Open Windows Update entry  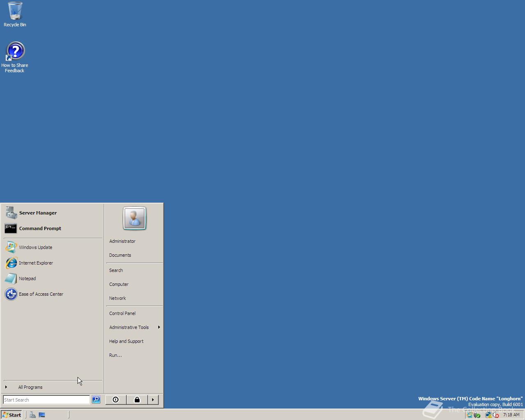(x=52, y=247)
